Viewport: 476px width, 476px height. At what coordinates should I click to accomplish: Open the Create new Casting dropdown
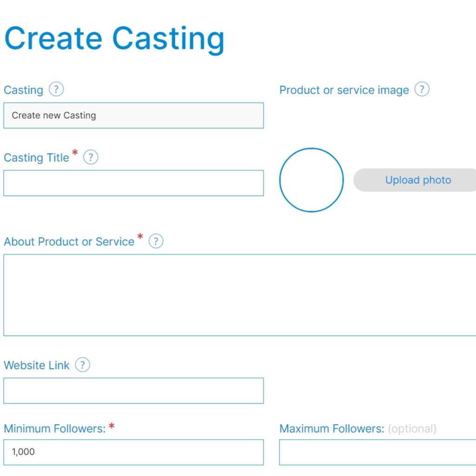pyautogui.click(x=133, y=115)
